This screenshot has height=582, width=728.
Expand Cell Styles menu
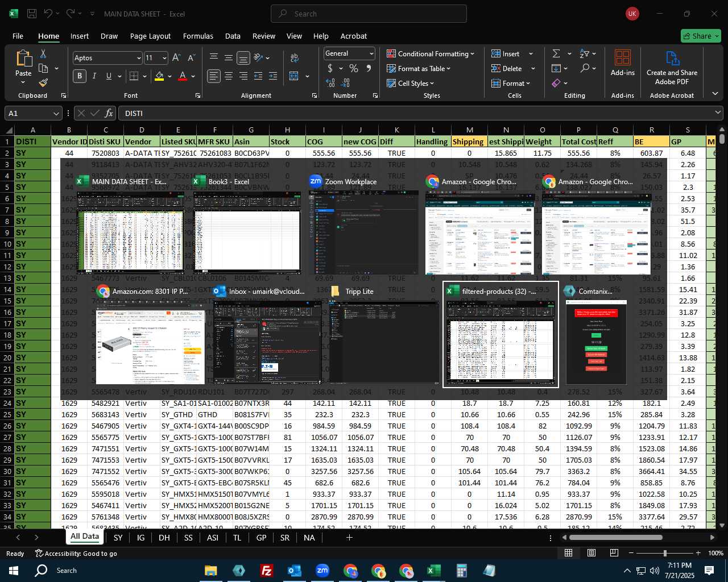(x=410, y=83)
